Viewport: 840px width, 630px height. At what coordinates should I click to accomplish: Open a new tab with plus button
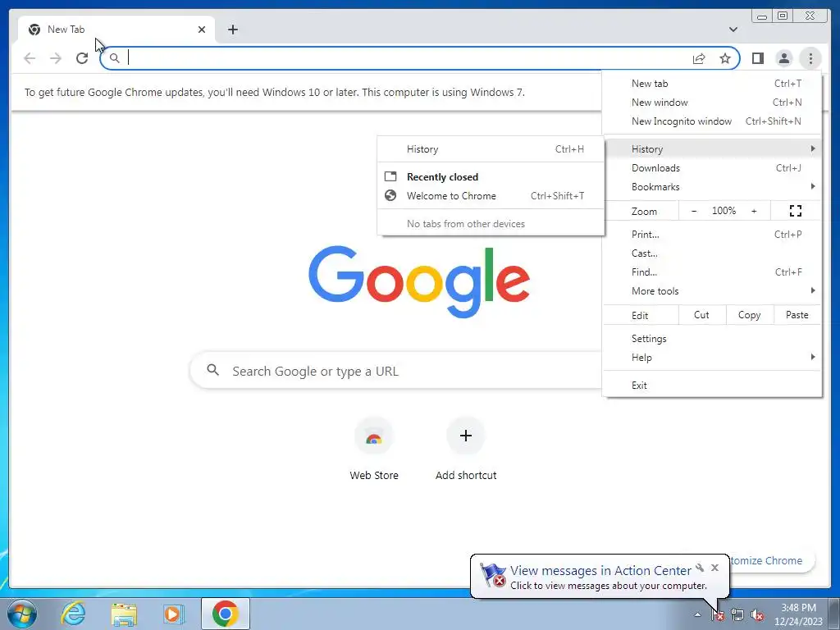coord(232,30)
